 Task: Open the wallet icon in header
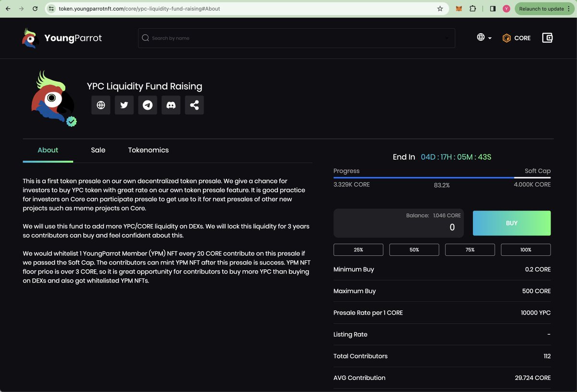[547, 38]
